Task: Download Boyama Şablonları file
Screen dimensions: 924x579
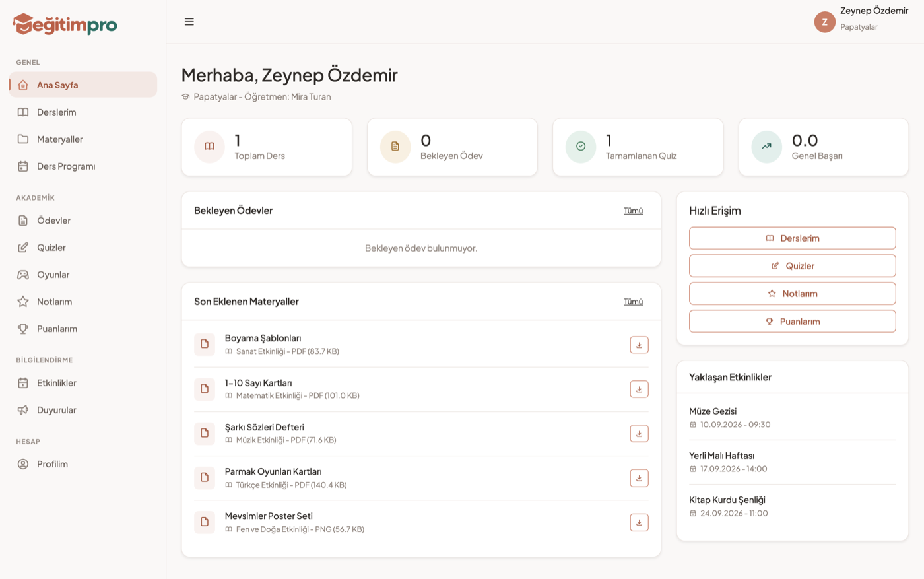Action: pos(639,345)
